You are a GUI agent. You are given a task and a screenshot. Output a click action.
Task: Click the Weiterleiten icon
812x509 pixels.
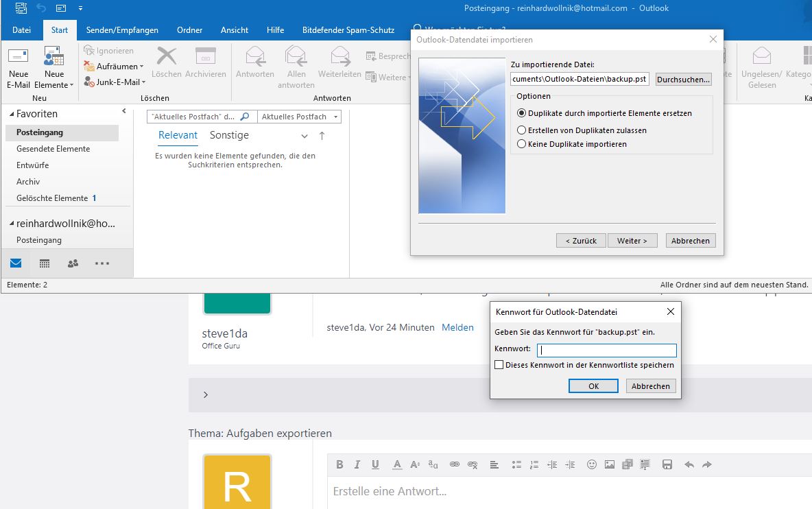[x=339, y=56]
